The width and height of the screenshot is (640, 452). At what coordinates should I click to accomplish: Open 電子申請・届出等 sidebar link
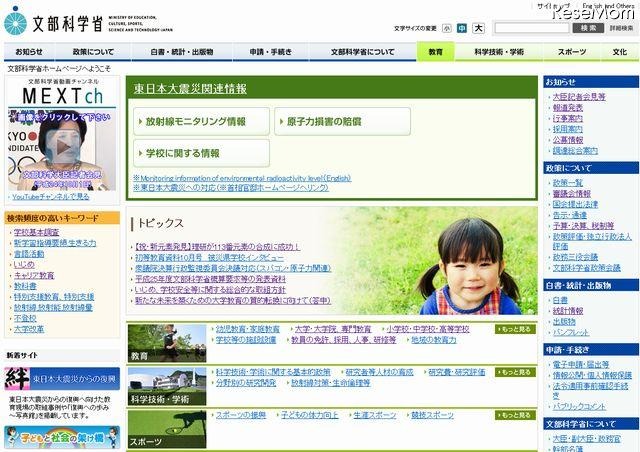tap(581, 365)
